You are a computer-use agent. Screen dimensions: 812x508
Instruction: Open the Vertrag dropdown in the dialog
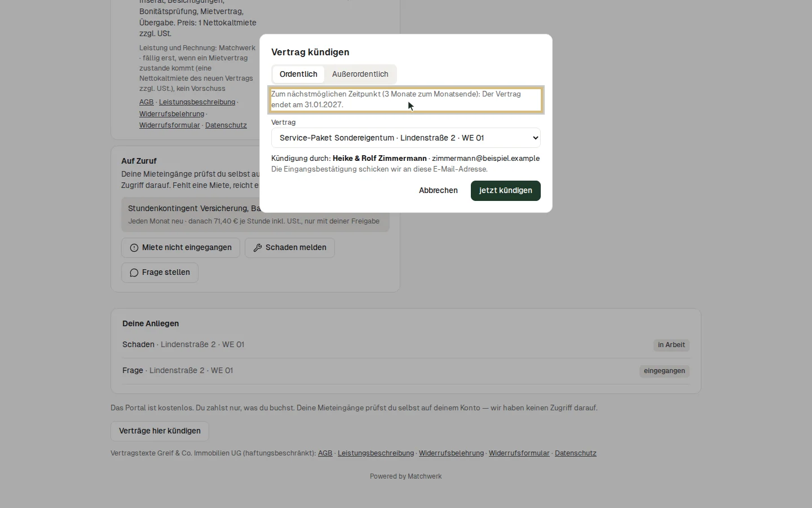coord(406,138)
